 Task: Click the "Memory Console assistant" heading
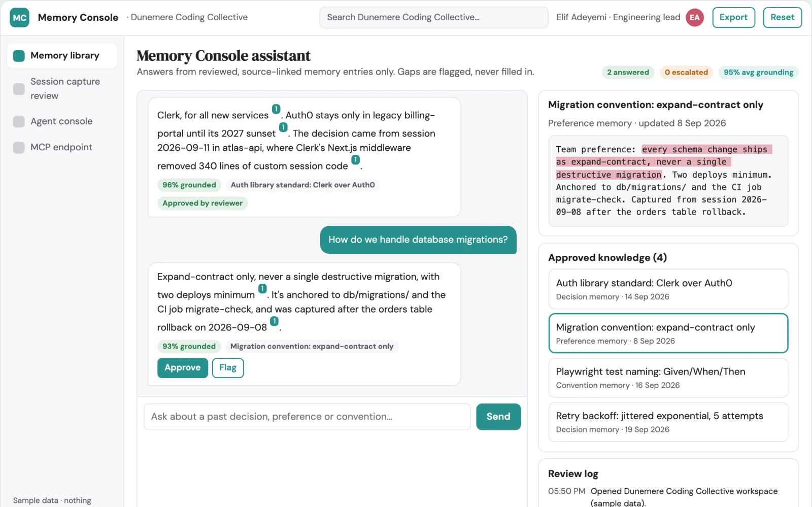pyautogui.click(x=223, y=56)
